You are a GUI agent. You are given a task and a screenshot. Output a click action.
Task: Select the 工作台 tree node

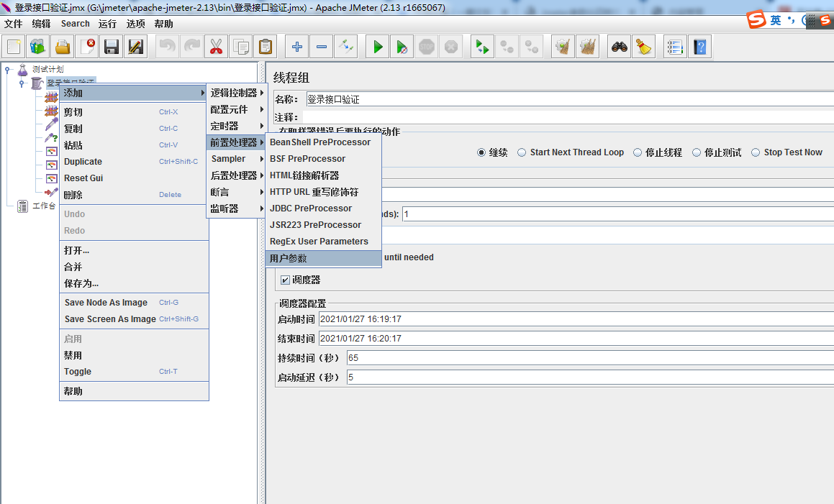click(43, 206)
